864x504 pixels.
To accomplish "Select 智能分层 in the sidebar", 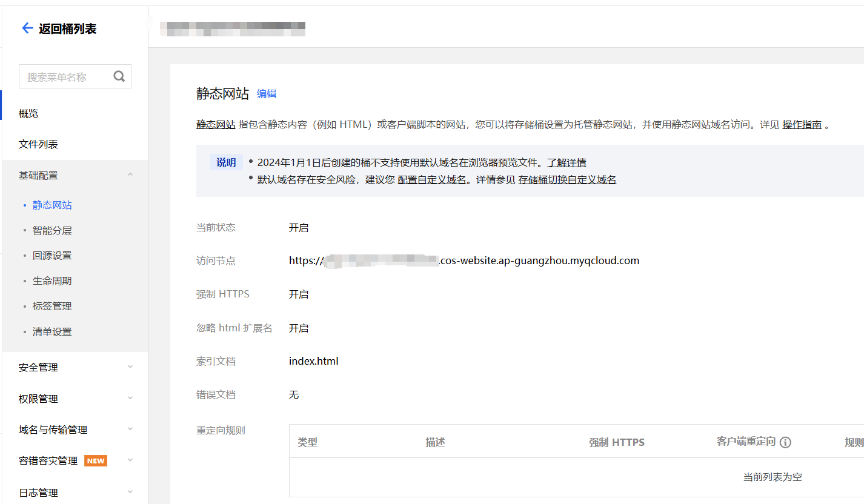I will pos(52,230).
